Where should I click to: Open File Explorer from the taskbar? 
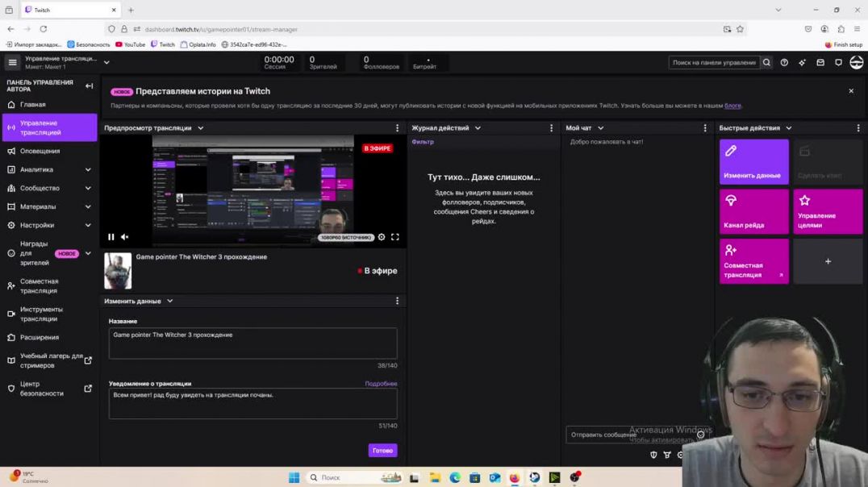coord(435,477)
